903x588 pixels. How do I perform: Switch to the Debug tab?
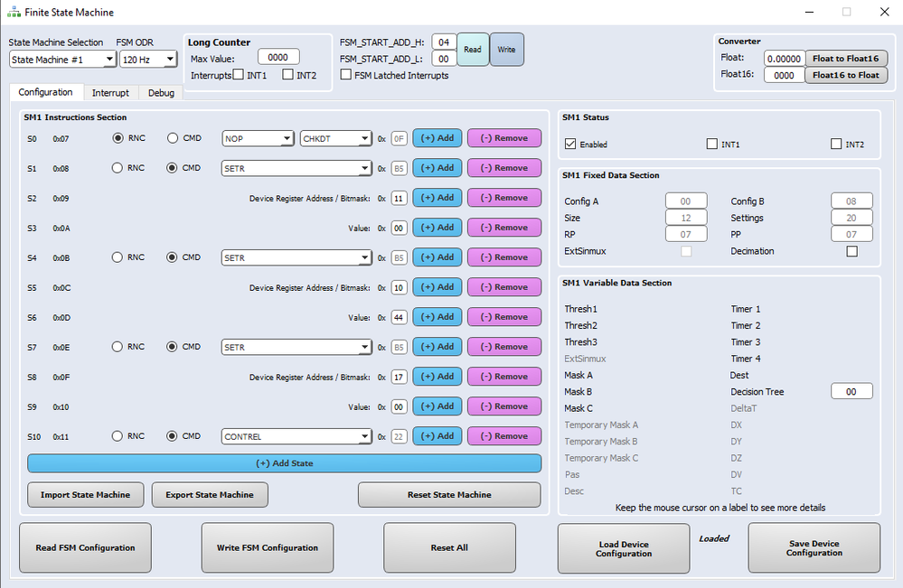click(x=161, y=93)
